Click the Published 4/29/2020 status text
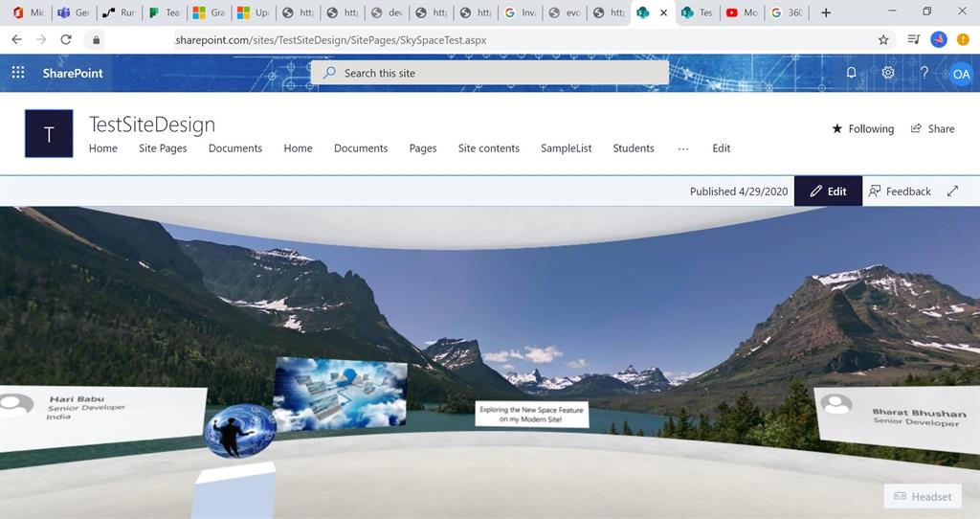Screen dimensions: 980x519 tap(739, 192)
